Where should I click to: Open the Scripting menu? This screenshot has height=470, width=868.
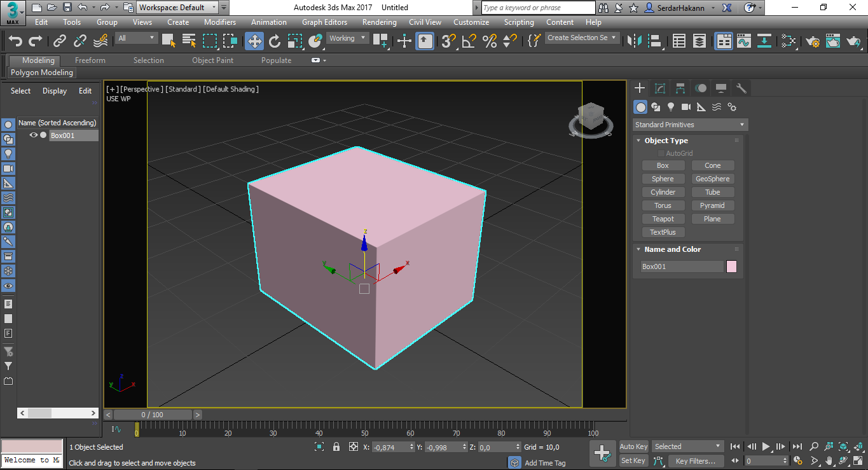point(519,22)
